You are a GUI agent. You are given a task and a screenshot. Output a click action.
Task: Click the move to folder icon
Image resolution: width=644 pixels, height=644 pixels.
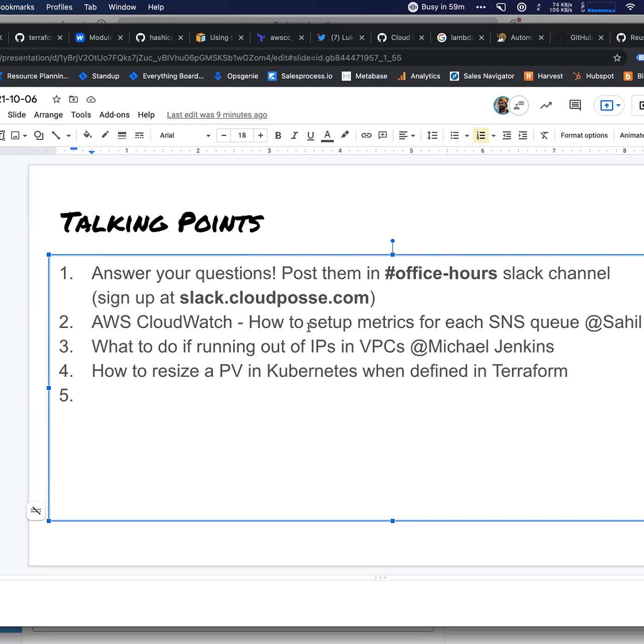(74, 99)
